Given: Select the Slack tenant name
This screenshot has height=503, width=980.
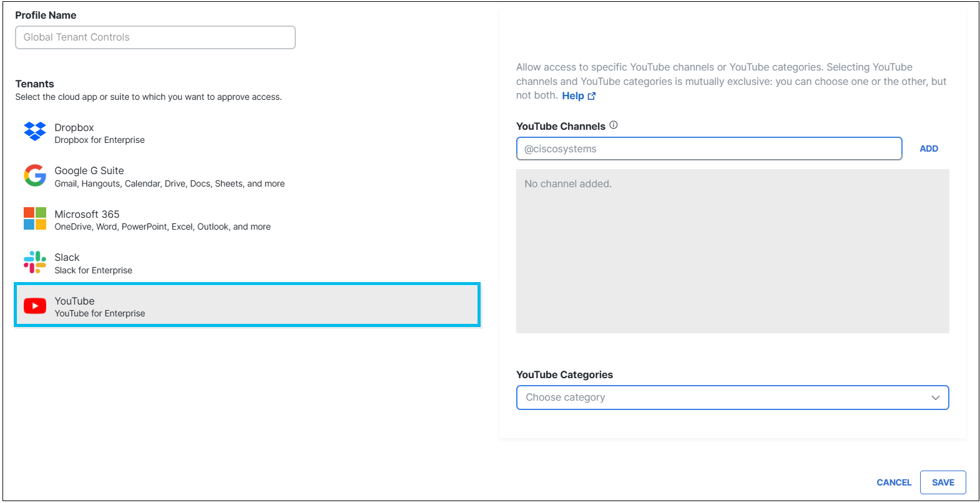Looking at the screenshot, I should [67, 257].
